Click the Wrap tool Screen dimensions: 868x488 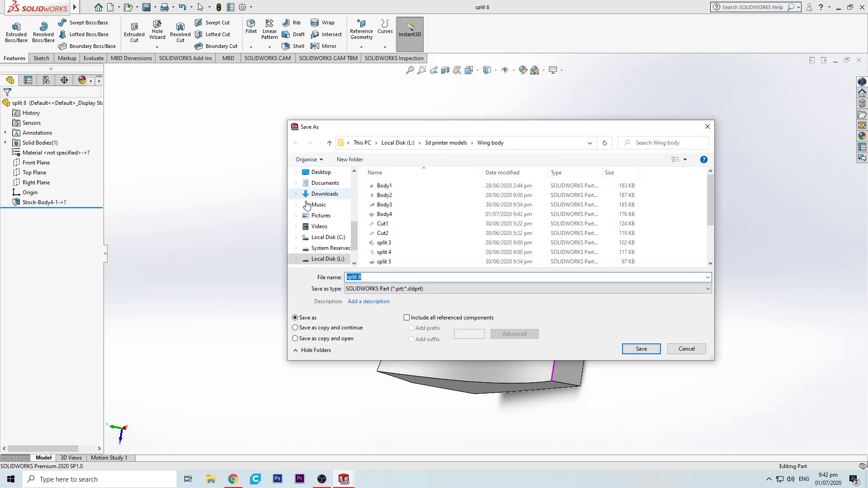pyautogui.click(x=322, y=23)
